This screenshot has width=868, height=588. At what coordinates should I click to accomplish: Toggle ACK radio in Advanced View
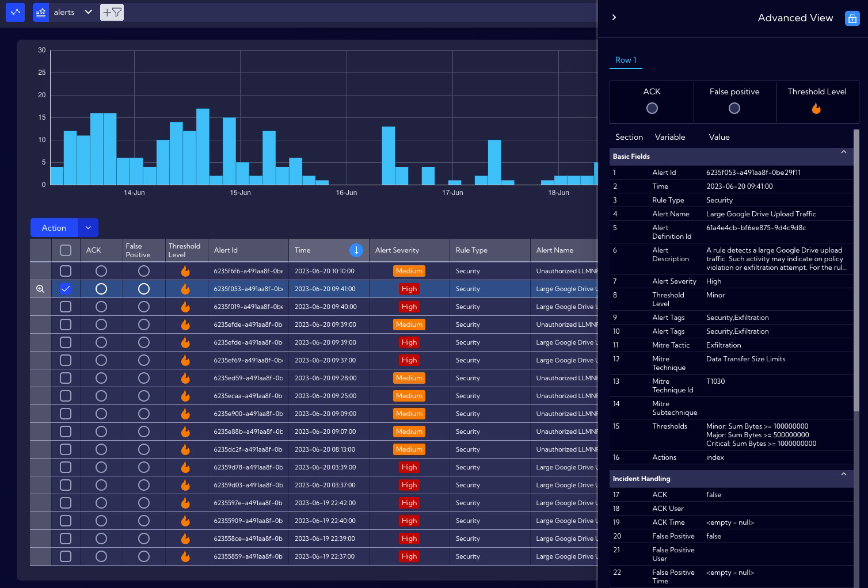pyautogui.click(x=652, y=108)
